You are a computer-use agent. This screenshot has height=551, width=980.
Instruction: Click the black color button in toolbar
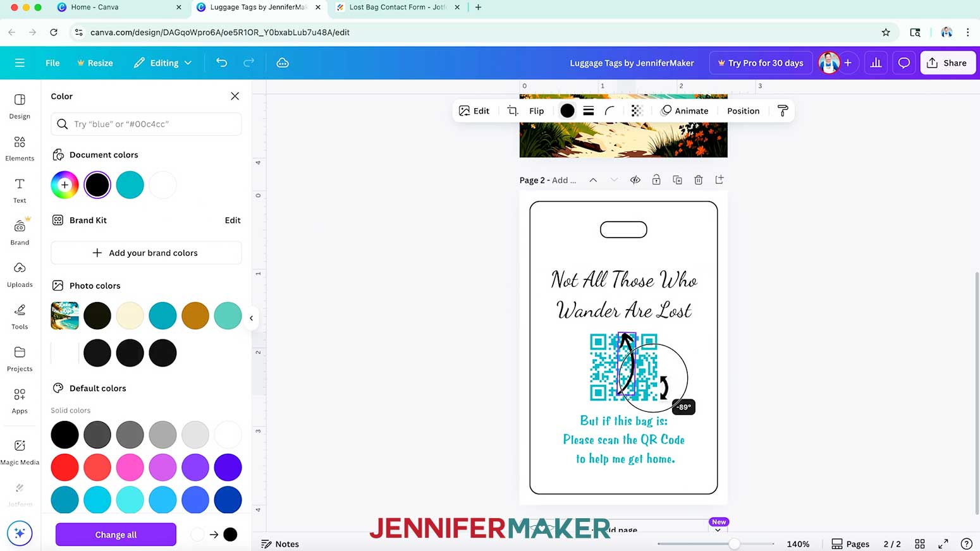(x=567, y=111)
